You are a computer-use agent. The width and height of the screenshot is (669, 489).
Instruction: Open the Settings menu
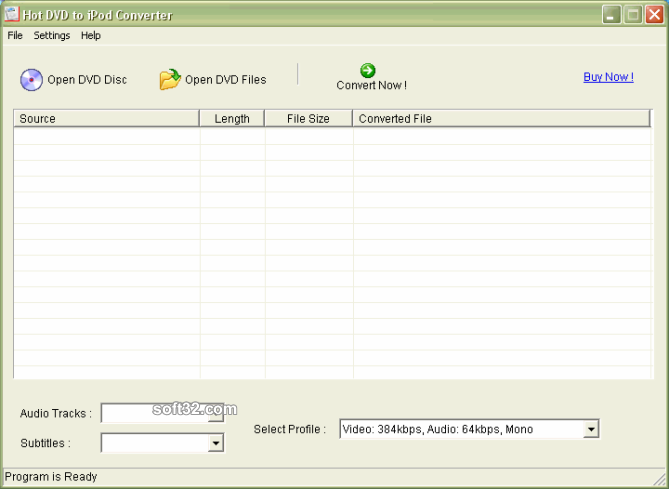pos(52,35)
